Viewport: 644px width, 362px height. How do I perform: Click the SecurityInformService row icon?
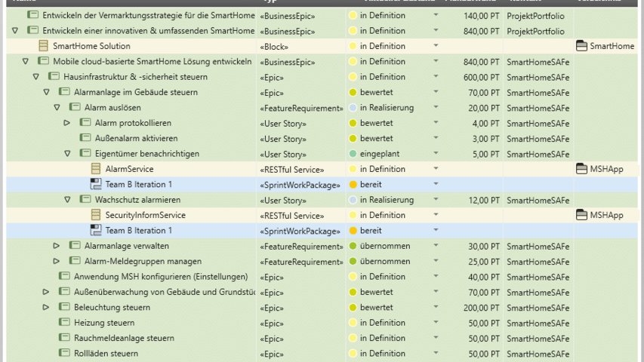[96, 216]
